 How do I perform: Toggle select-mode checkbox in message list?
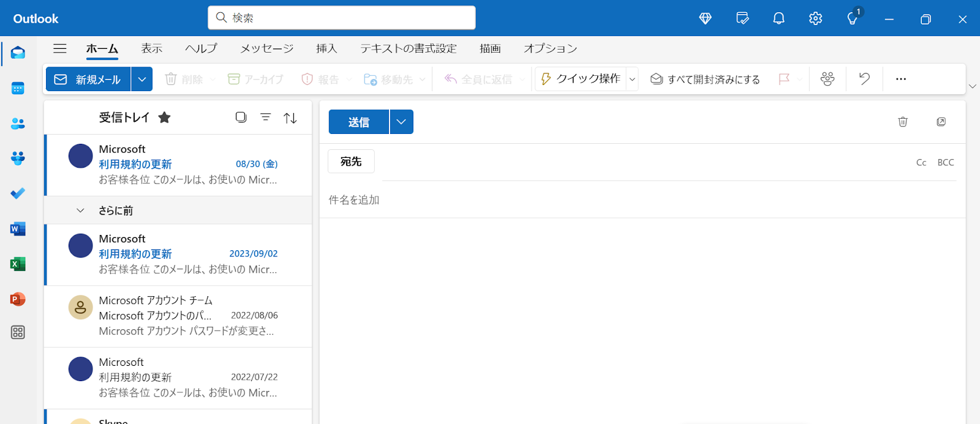[241, 117]
